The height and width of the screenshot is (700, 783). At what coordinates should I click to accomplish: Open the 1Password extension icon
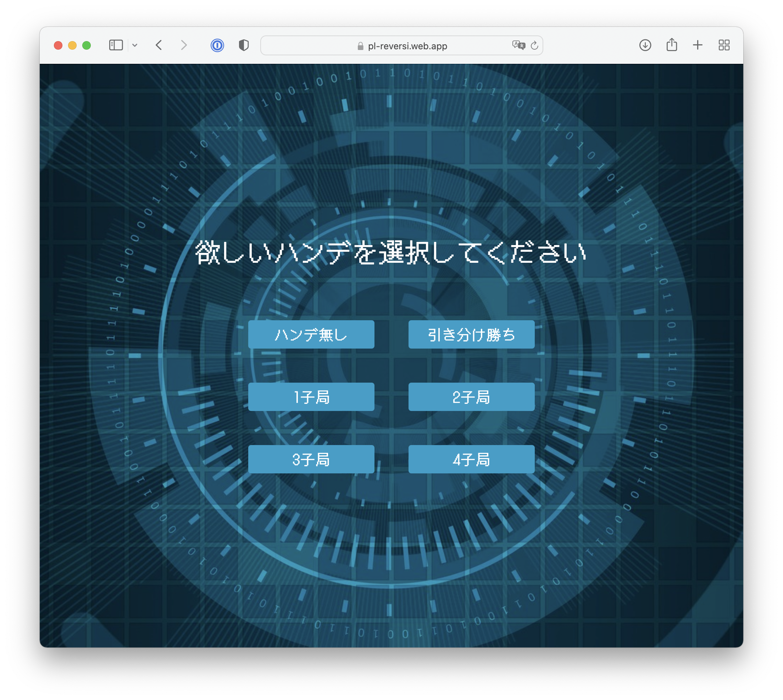[217, 45]
